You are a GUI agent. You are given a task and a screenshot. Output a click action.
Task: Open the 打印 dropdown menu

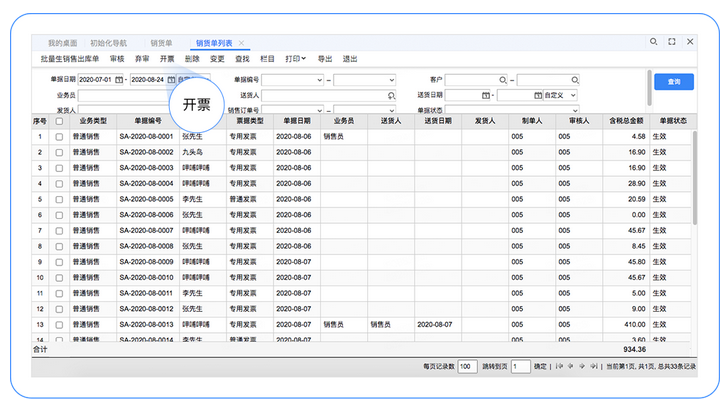[x=295, y=59]
